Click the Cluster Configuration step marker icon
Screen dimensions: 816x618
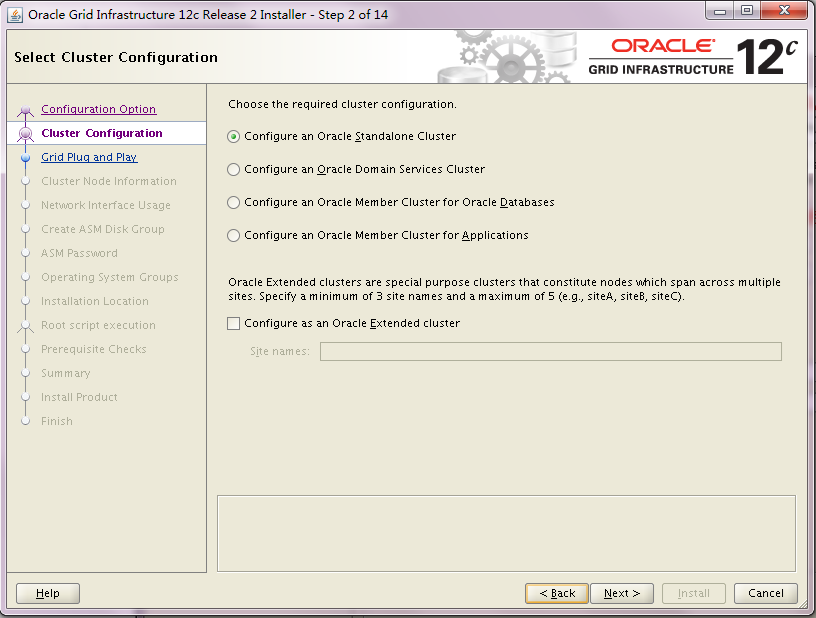26,134
